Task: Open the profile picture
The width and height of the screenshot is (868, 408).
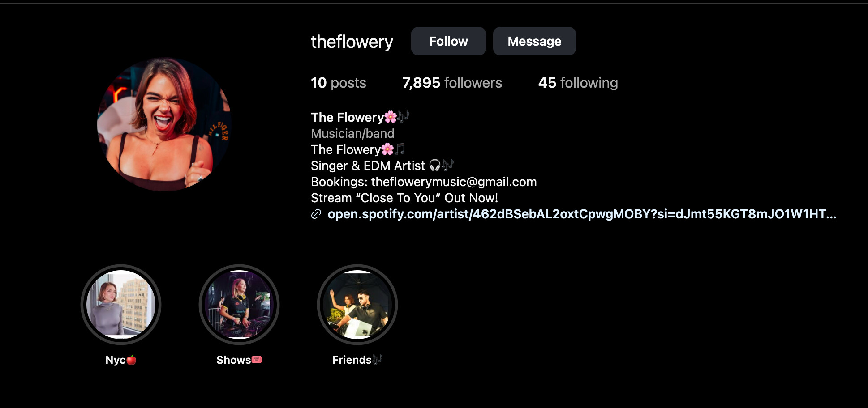Action: [164, 124]
